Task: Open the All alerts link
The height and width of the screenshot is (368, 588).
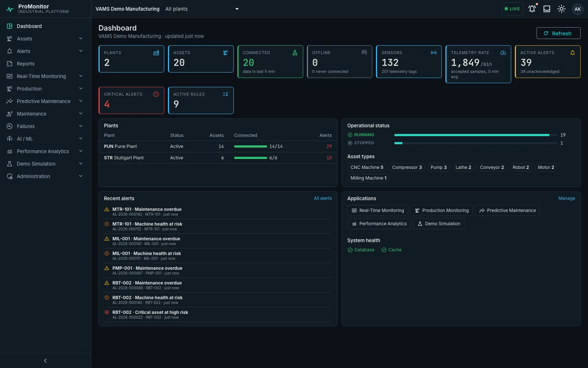Action: (x=323, y=198)
